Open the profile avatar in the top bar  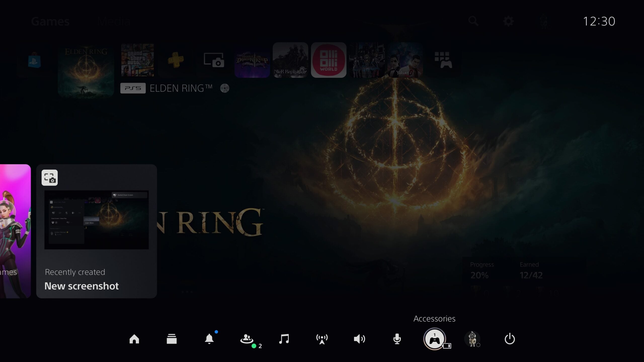tap(544, 21)
